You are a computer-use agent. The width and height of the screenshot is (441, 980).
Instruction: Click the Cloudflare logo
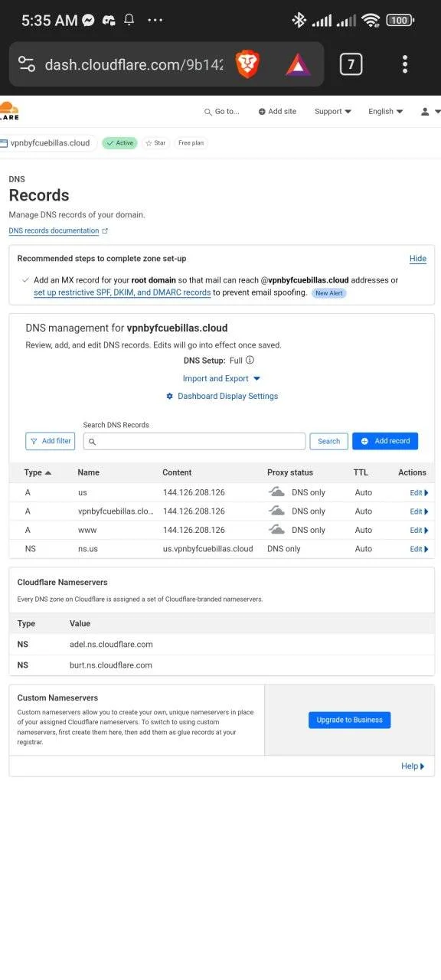[9, 111]
